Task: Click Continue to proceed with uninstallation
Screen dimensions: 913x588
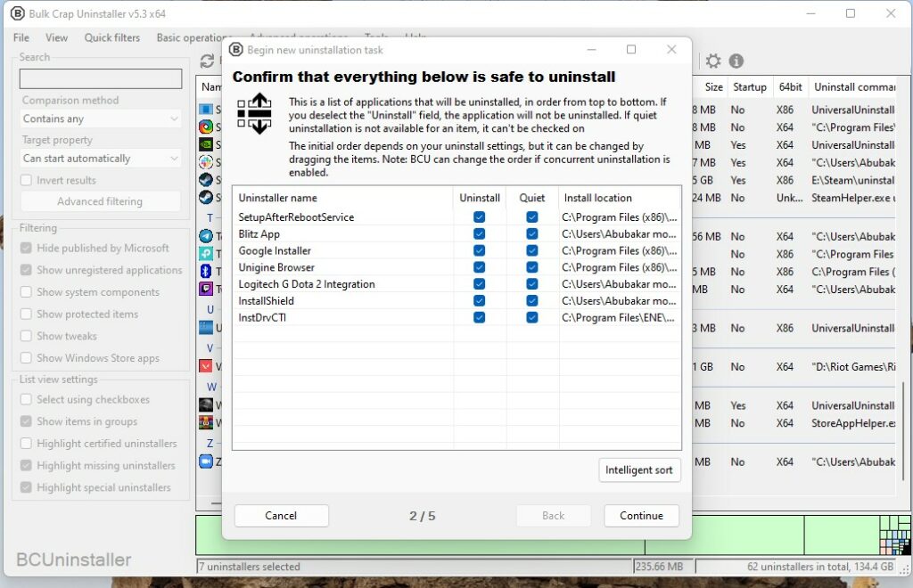Action: click(x=641, y=516)
